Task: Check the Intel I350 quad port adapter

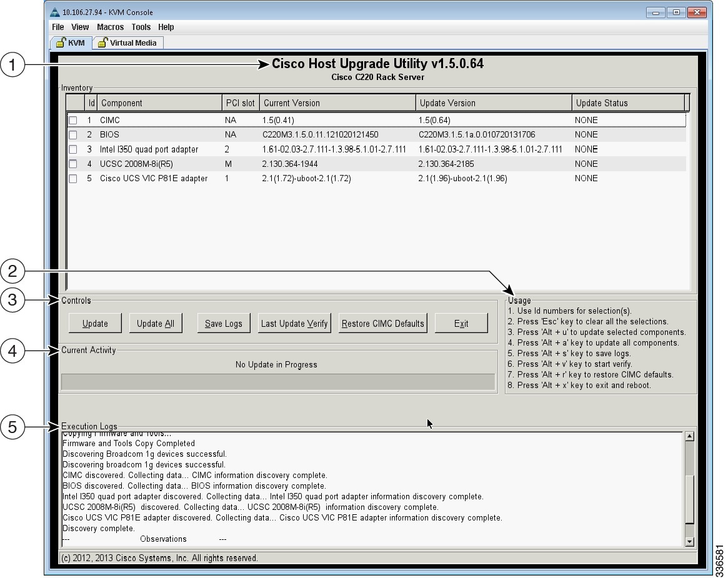Action: point(73,149)
